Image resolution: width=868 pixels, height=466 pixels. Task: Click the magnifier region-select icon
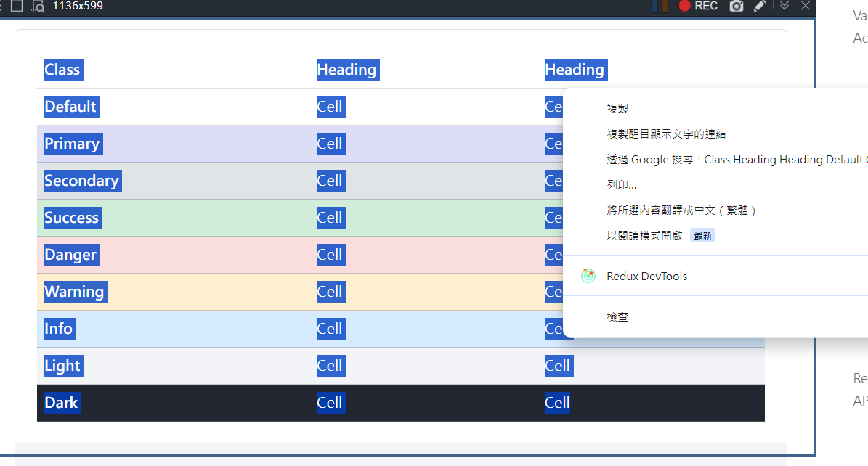point(38,7)
